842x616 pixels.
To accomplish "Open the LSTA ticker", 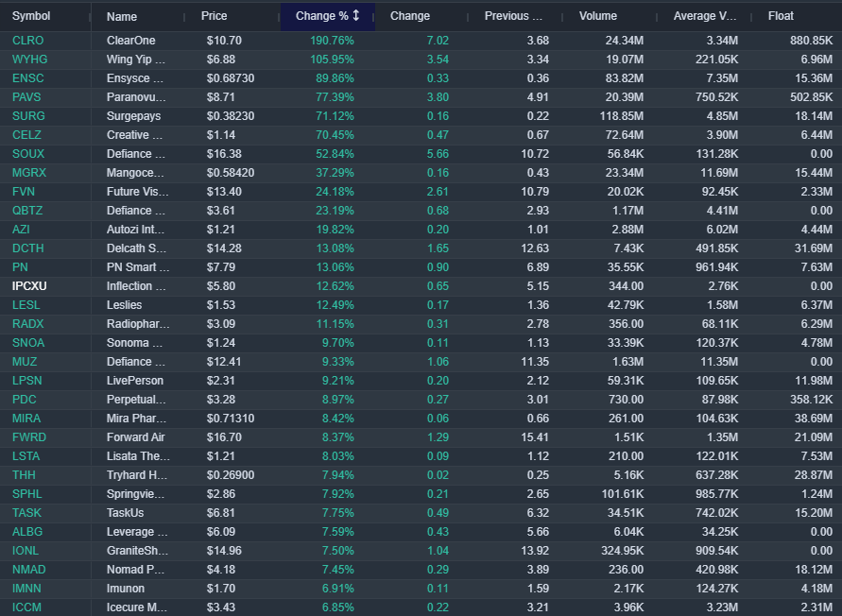I will coord(26,456).
